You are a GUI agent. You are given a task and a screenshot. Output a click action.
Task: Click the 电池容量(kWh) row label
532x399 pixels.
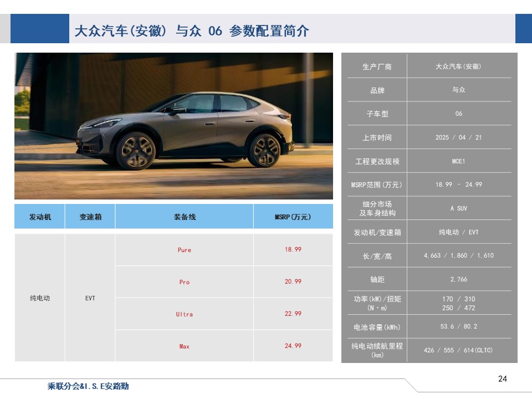click(377, 327)
